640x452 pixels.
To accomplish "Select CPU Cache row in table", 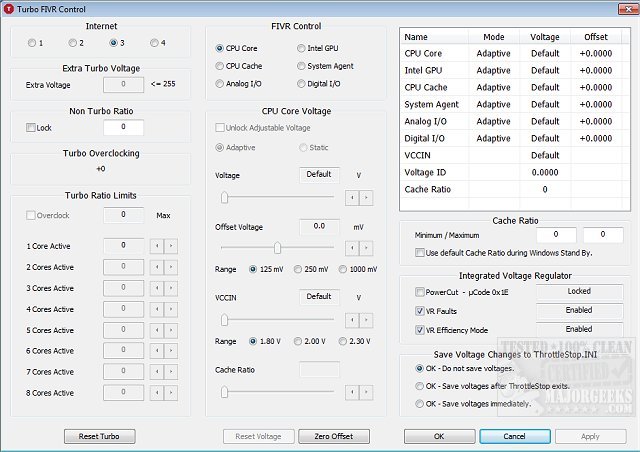I will coord(514,87).
